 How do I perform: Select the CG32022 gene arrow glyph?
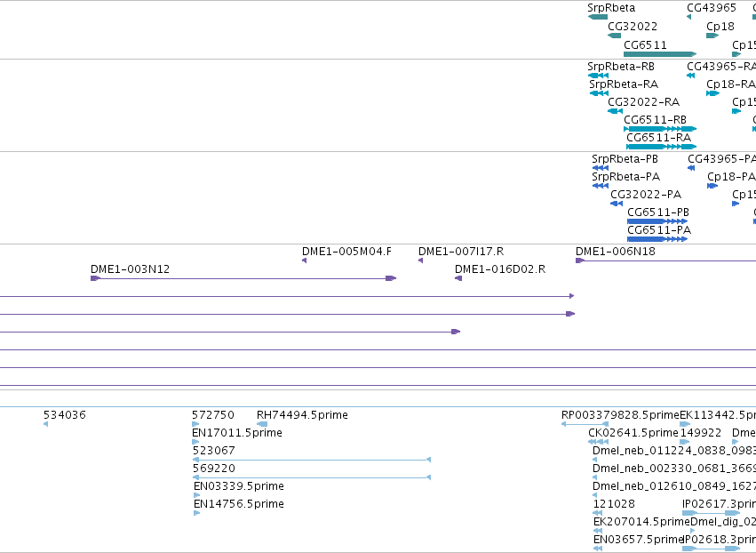(614, 36)
